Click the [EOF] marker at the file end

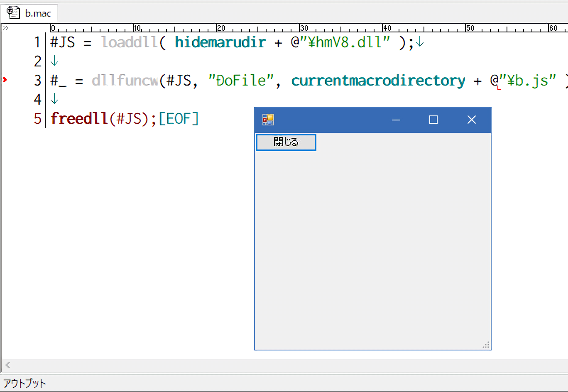[179, 119]
